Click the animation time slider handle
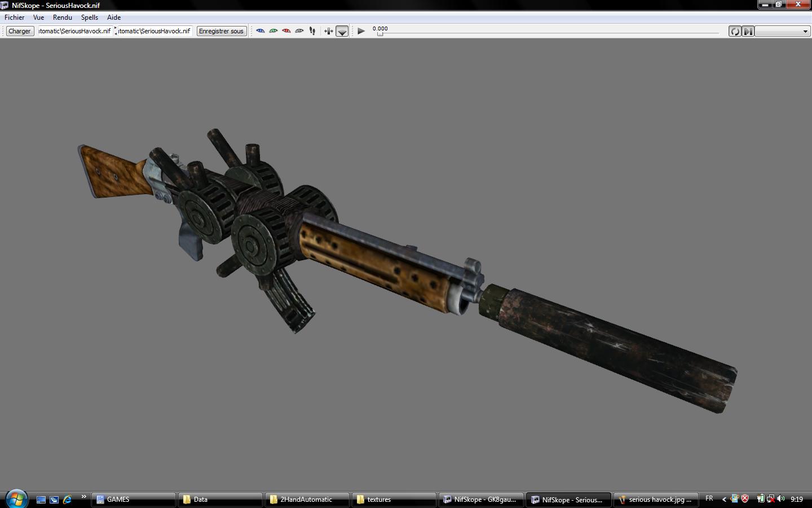812x508 pixels. coord(380,34)
